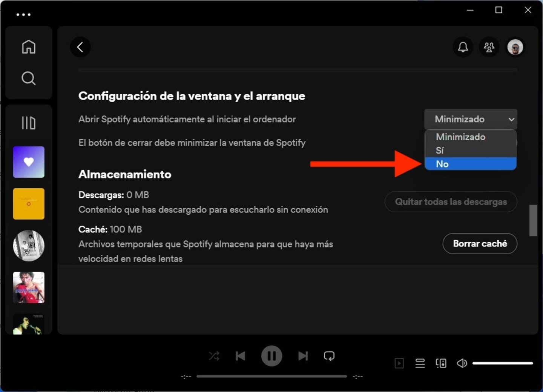The height and width of the screenshot is (392, 543).
Task: Go back with the arrow button
Action: click(80, 47)
